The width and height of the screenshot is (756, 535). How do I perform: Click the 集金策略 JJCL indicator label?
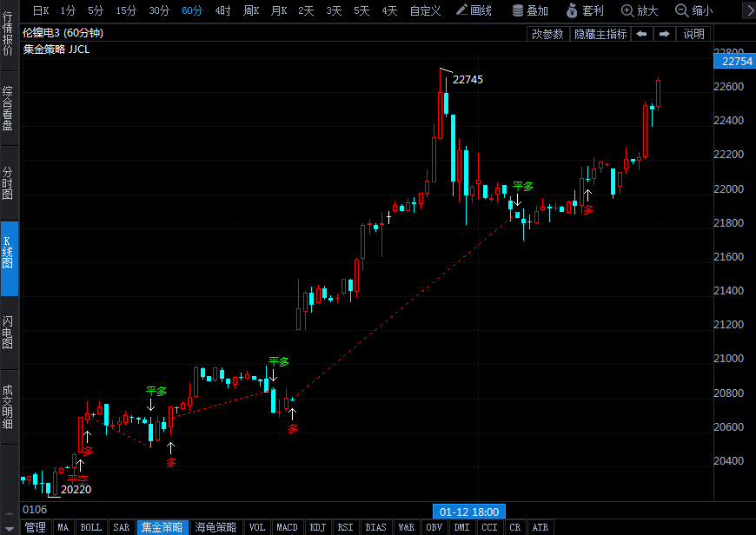(x=56, y=50)
